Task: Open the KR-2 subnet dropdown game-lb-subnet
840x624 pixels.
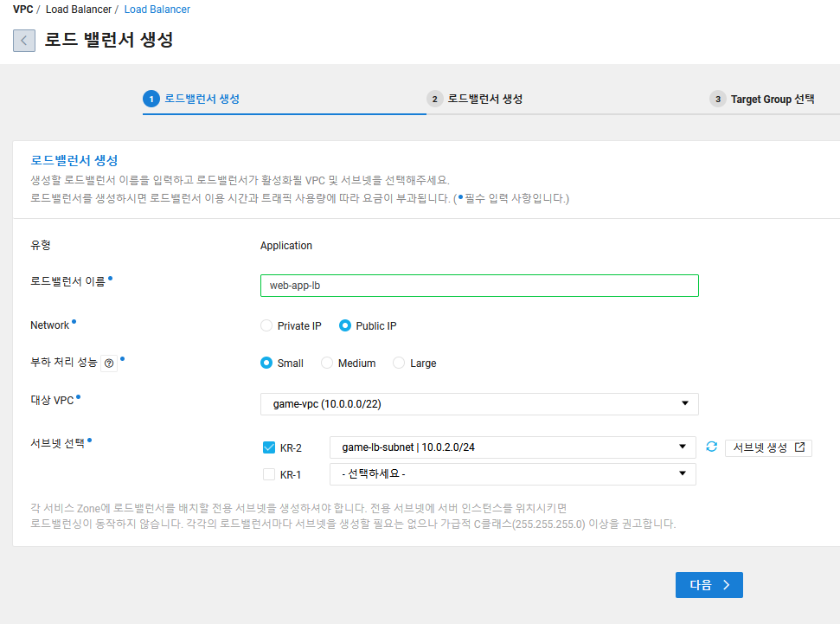Action: click(x=513, y=447)
